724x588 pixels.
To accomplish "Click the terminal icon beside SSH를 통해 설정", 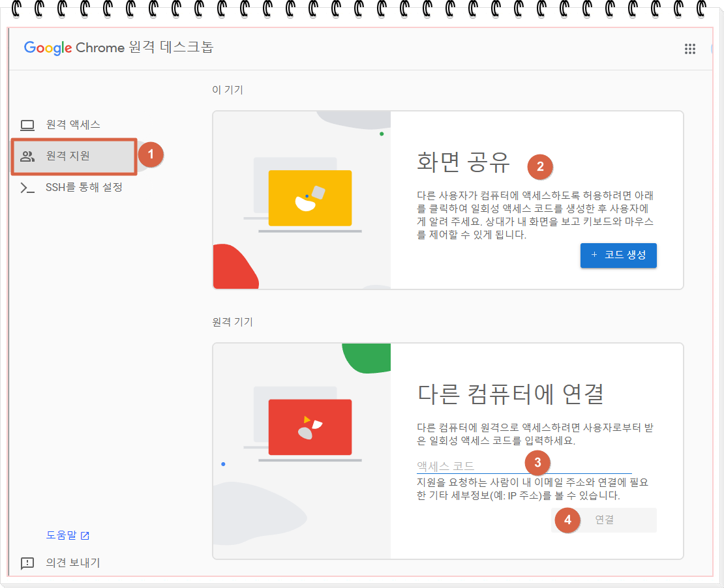I will (x=27, y=188).
